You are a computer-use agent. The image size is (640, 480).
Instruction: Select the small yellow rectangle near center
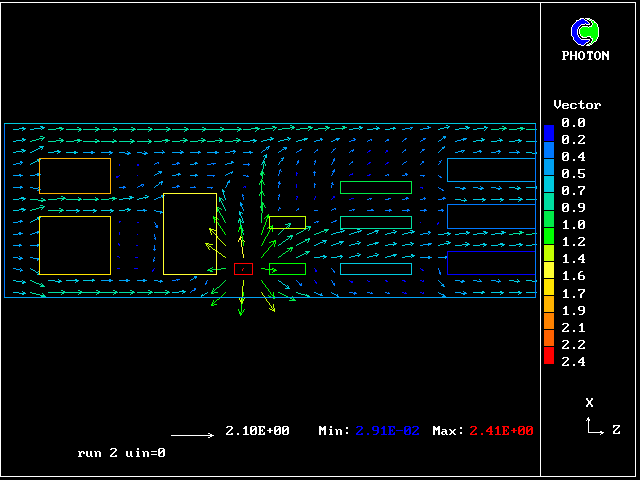click(287, 222)
